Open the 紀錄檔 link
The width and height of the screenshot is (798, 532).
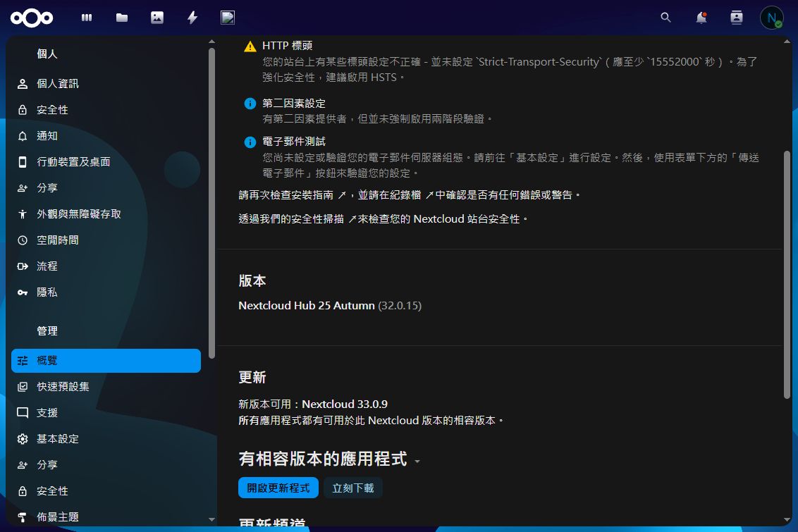click(x=415, y=195)
